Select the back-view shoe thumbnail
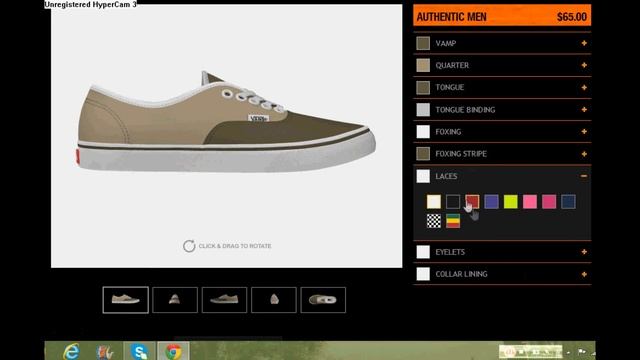The height and width of the screenshot is (360, 640). (x=273, y=300)
